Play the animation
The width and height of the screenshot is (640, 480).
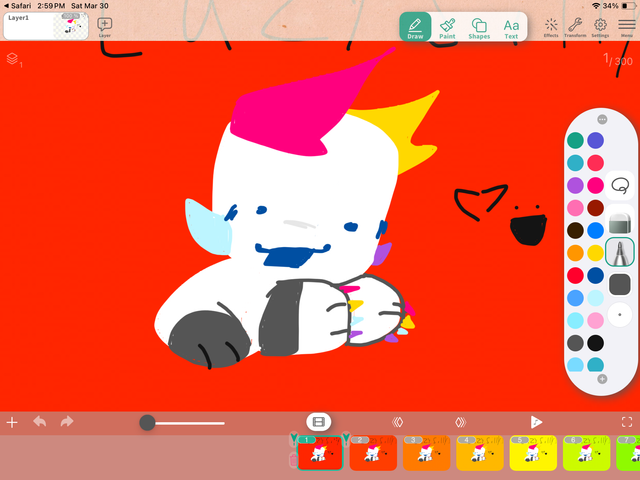(536, 422)
